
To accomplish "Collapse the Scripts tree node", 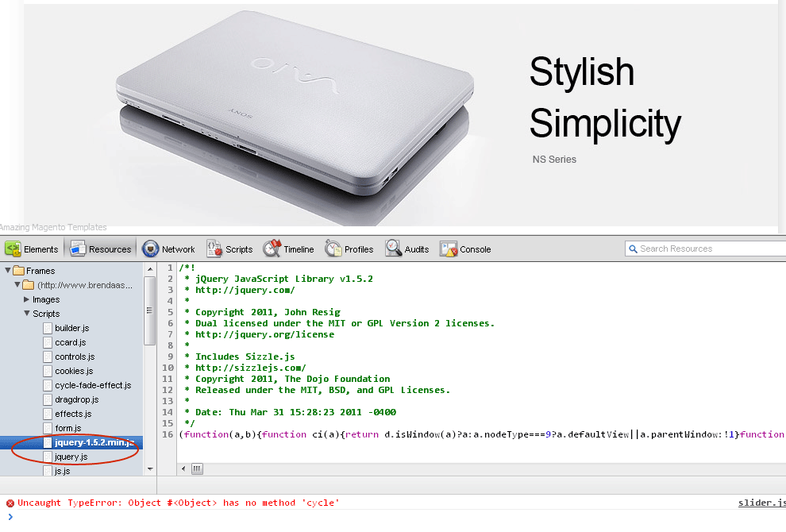I will [x=26, y=314].
